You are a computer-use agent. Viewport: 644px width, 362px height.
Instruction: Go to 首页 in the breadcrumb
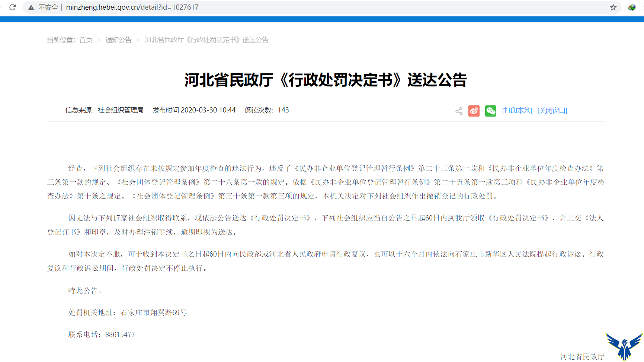pos(86,40)
